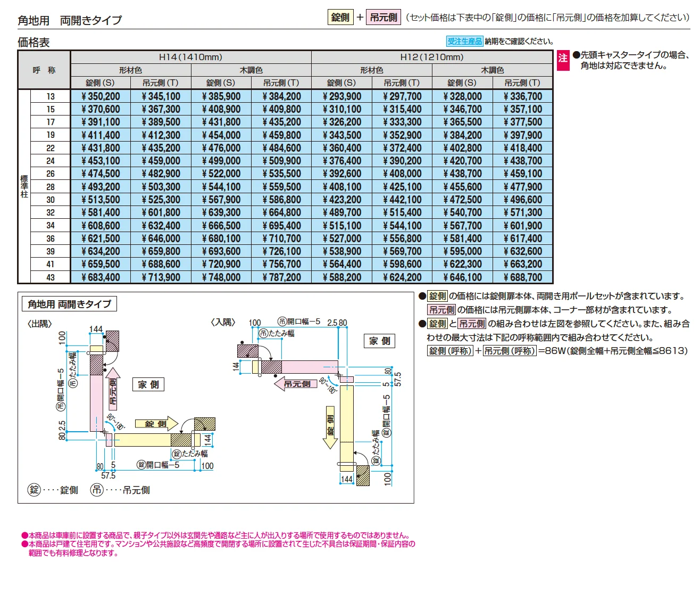Click the yellow 錠側 badge in header
The height and width of the screenshot is (609, 700).
pos(340,18)
